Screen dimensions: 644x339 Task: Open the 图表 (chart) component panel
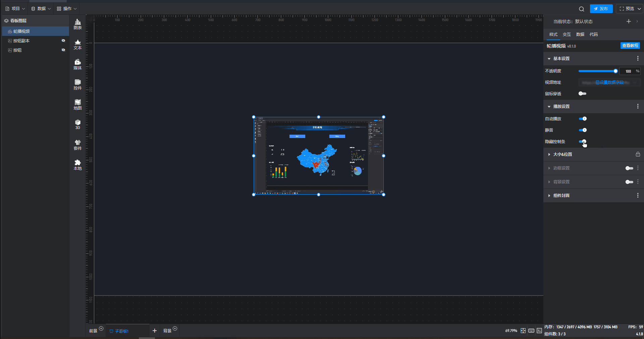[x=77, y=24]
